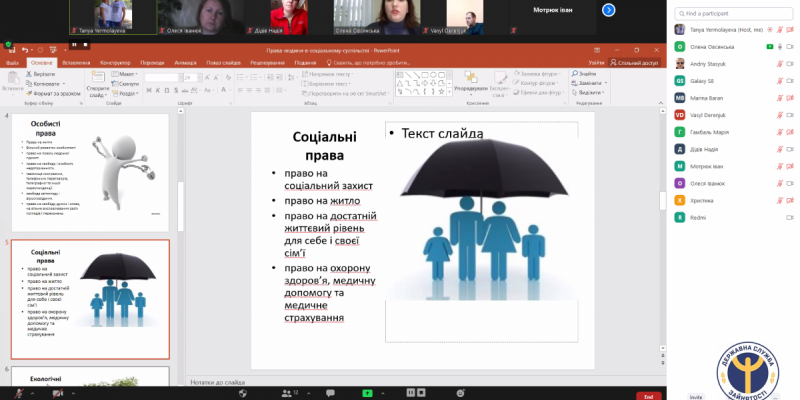
Task: Click next arrow in video gallery strip
Action: (609, 9)
